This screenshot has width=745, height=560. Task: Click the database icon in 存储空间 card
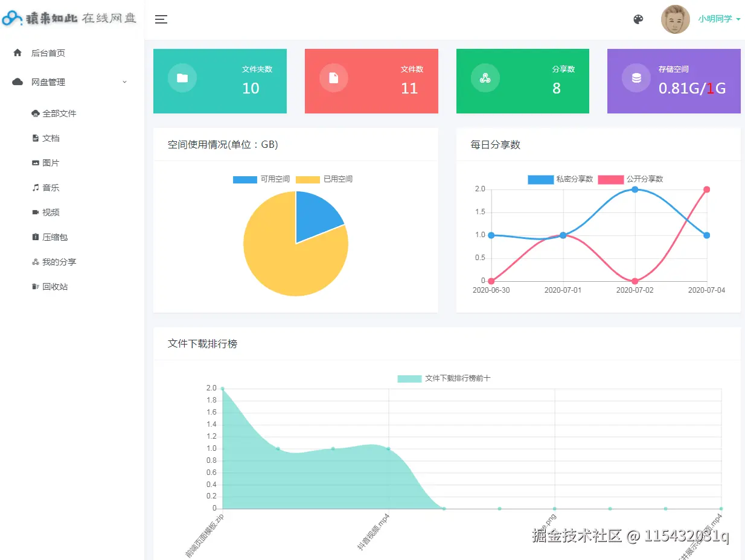(x=636, y=78)
